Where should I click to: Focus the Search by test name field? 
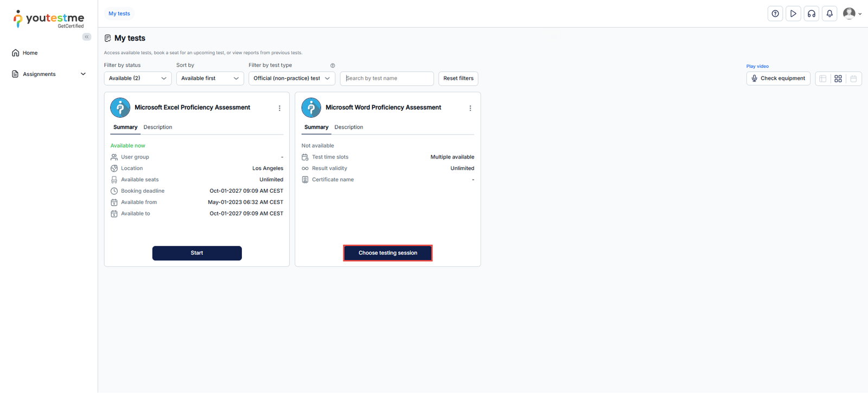(x=387, y=79)
